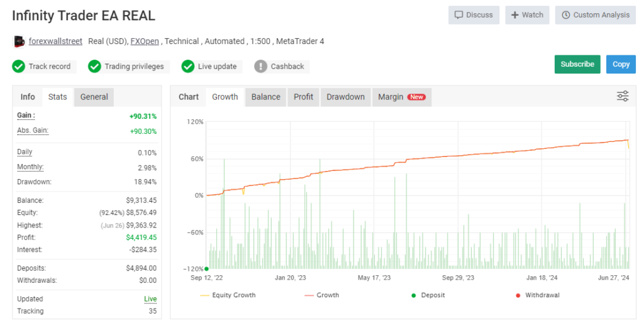Open the General tab
Viewport: 644px width, 328px height.
pyautogui.click(x=94, y=97)
